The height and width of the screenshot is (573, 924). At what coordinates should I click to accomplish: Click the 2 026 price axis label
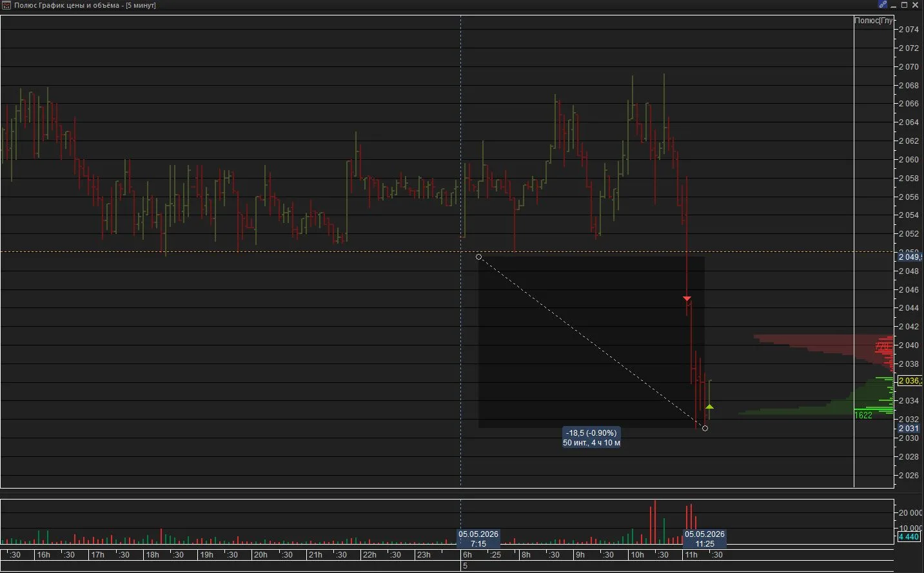click(909, 476)
